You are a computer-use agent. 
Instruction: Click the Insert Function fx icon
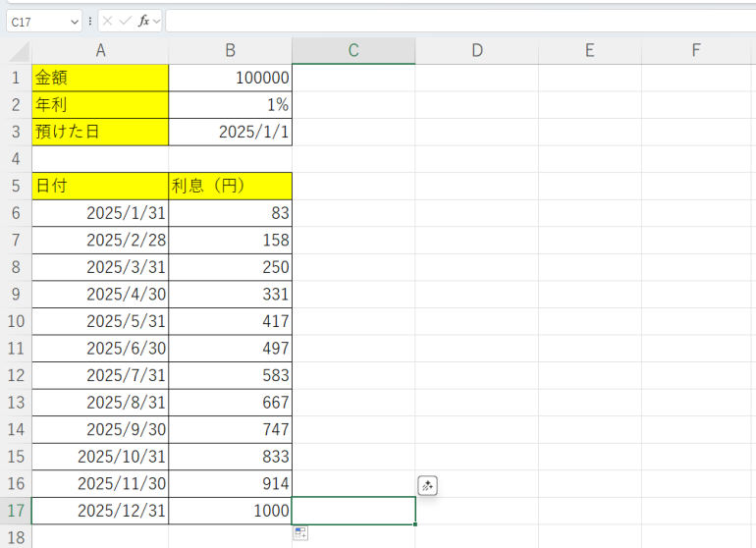(143, 21)
